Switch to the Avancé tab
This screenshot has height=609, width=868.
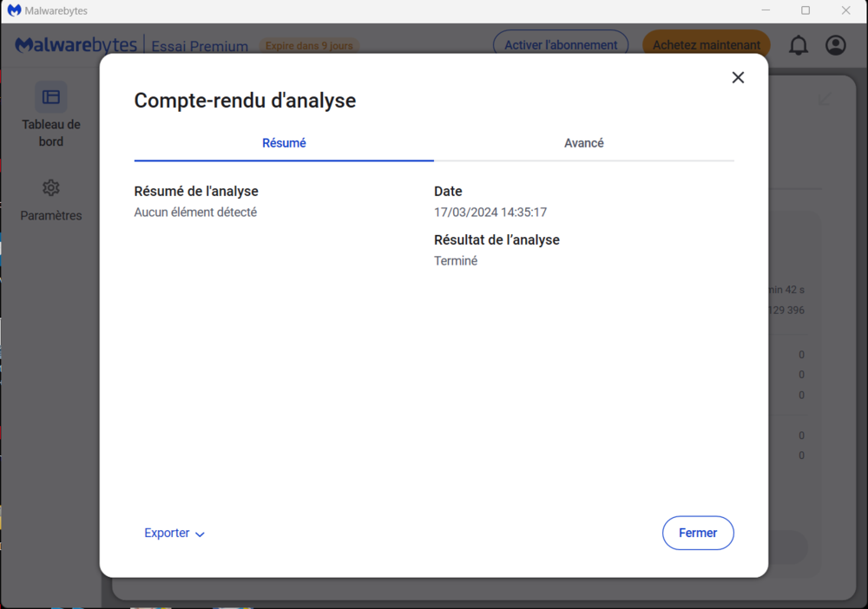pos(583,143)
